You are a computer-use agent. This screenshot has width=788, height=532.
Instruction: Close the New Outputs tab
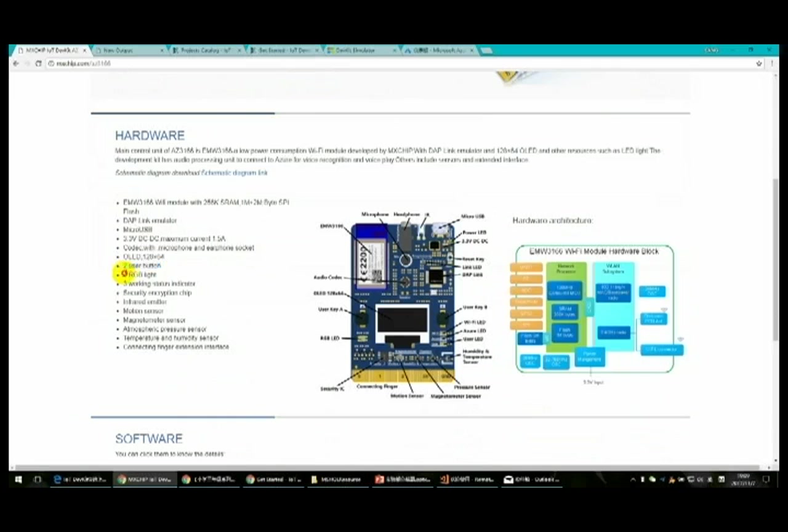162,50
